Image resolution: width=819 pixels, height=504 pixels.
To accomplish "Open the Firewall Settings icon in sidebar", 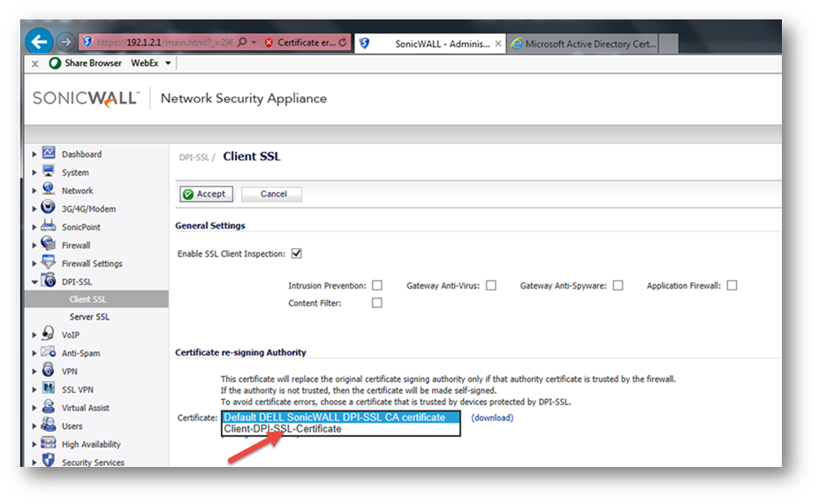I will (48, 262).
